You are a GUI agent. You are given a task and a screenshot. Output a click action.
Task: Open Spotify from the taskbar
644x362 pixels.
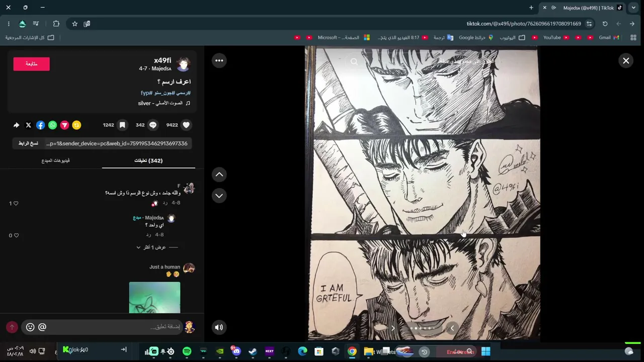point(187,351)
